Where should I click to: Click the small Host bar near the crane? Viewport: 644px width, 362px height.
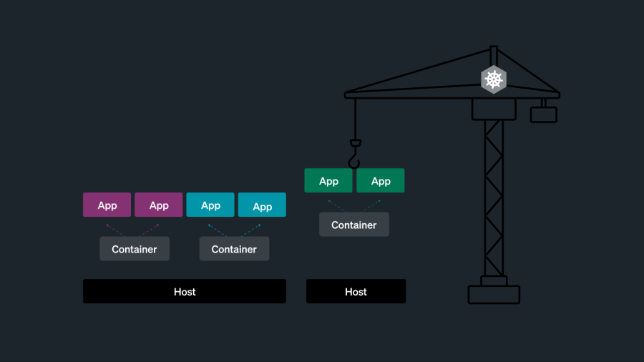[x=356, y=291]
